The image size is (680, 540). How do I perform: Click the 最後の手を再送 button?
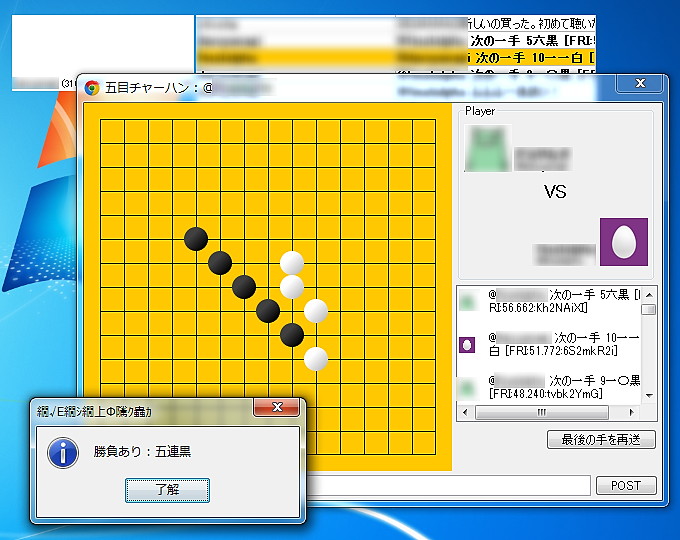[601, 440]
